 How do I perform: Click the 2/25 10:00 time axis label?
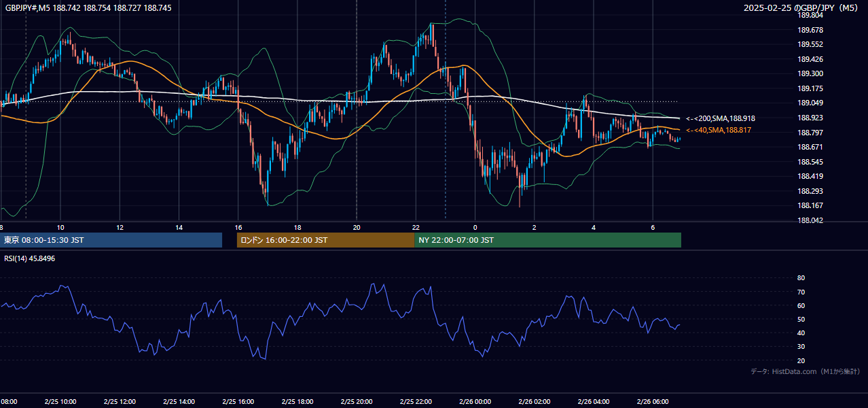coord(60,402)
